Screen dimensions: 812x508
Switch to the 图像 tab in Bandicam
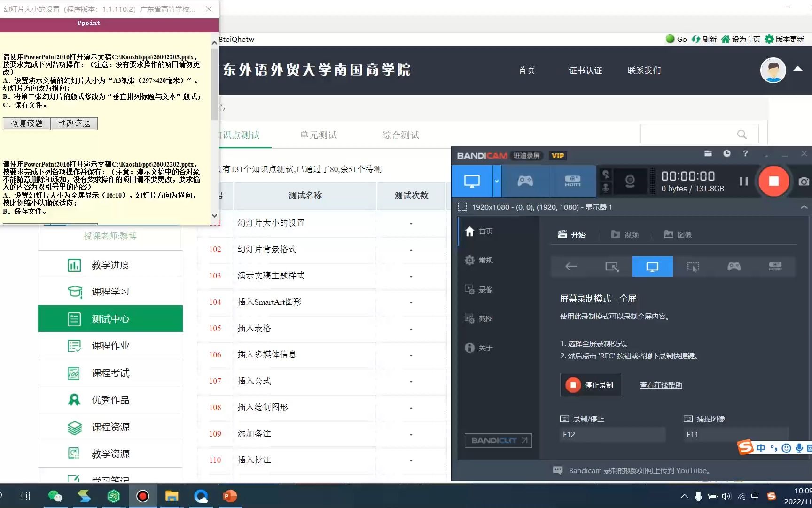(678, 235)
